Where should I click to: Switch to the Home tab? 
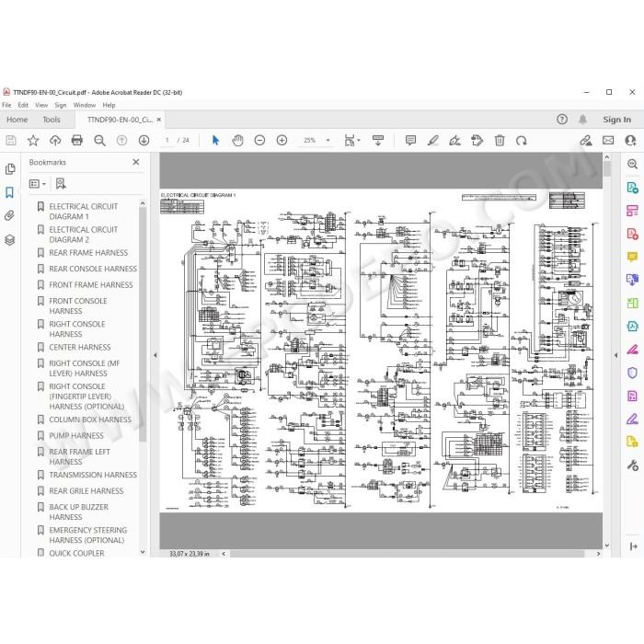(x=17, y=120)
